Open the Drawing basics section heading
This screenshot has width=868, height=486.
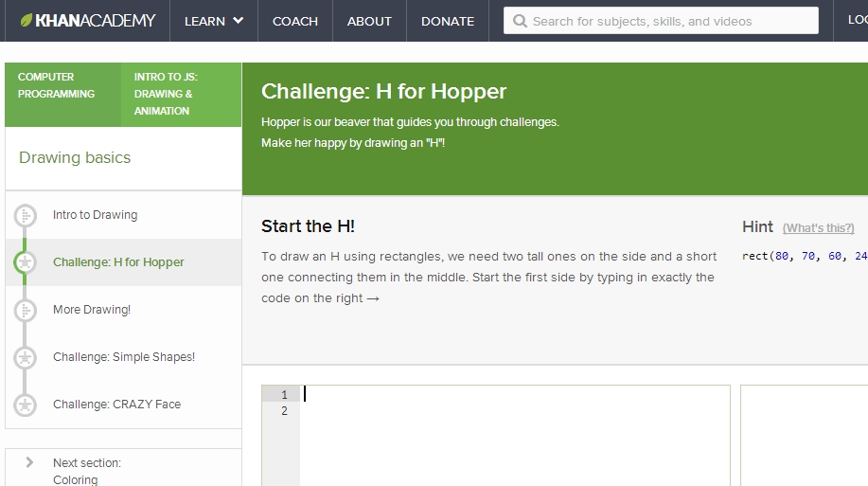(75, 157)
